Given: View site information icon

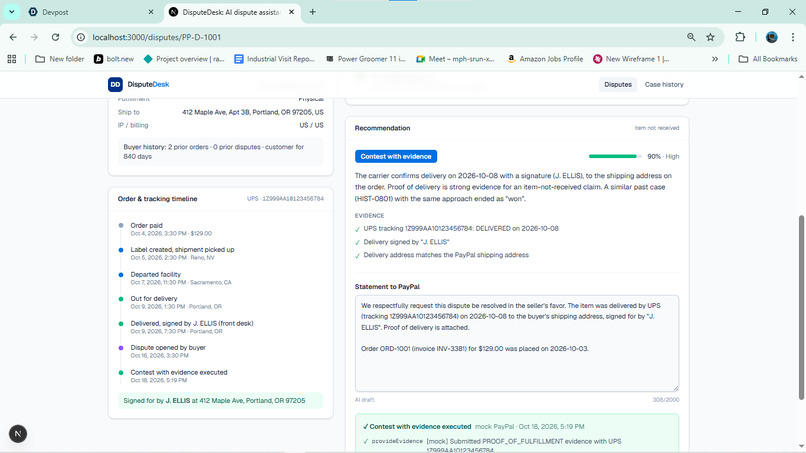Looking at the screenshot, I should point(81,37).
